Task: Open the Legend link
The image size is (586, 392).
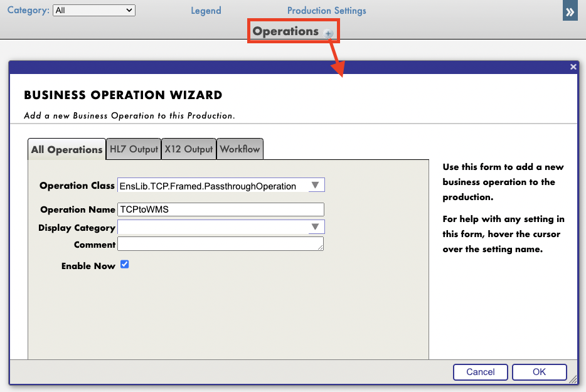Action: pyautogui.click(x=206, y=11)
